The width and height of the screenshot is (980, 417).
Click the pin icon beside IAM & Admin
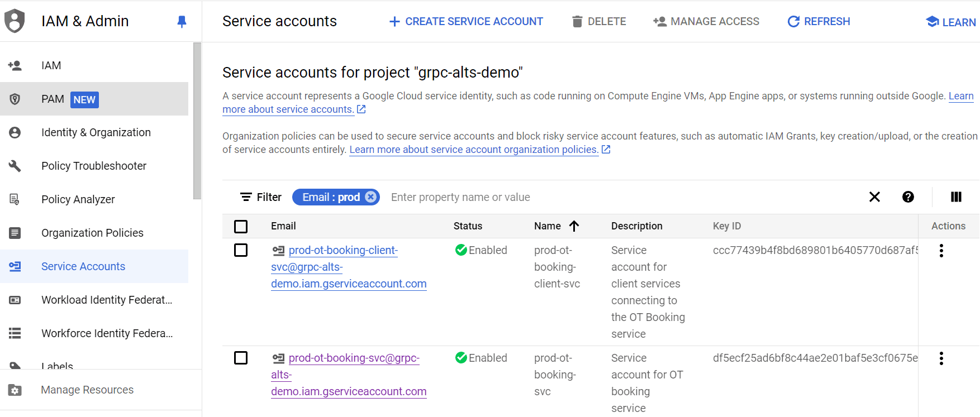182,21
